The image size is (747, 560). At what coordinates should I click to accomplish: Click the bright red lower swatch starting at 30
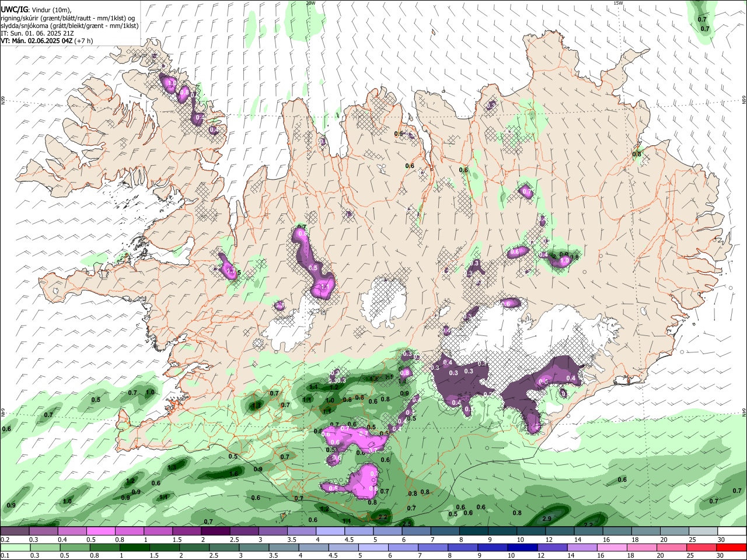tap(732, 548)
